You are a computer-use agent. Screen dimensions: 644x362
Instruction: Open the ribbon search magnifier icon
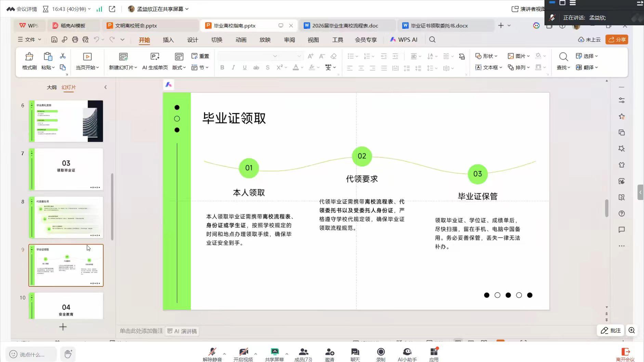(x=432, y=40)
